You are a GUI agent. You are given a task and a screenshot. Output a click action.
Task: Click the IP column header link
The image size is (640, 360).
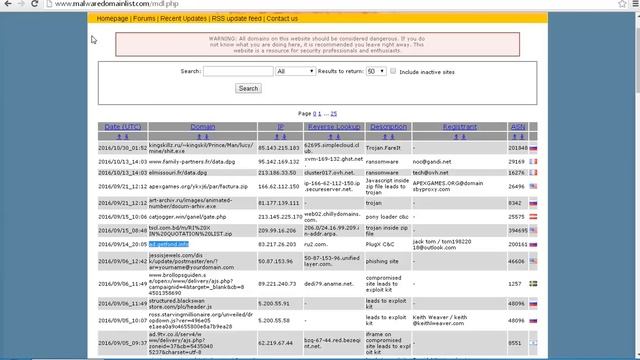tap(280, 127)
